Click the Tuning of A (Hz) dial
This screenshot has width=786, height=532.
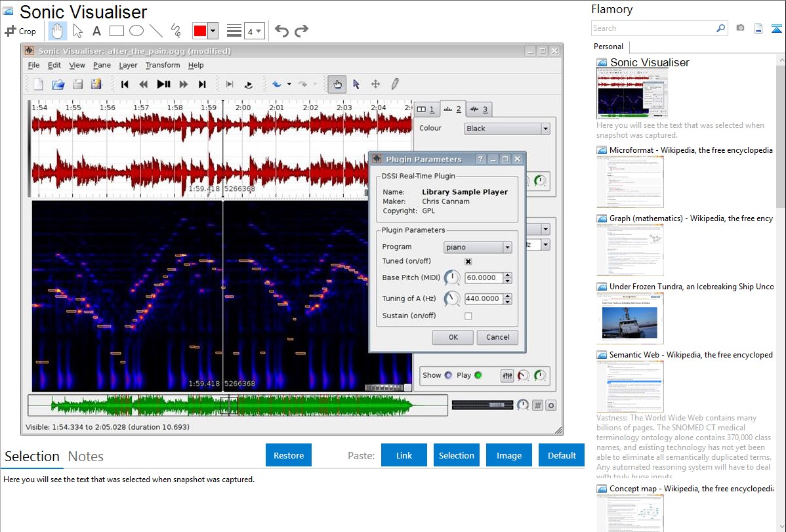pos(451,299)
